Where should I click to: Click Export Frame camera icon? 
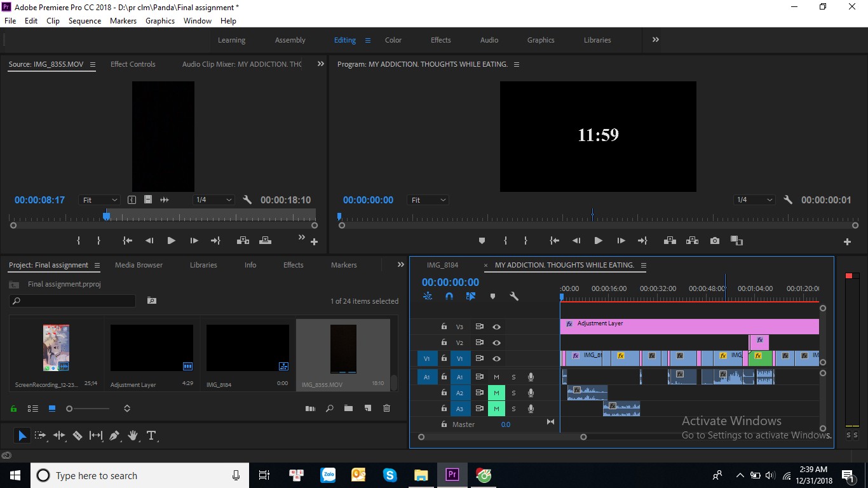715,241
